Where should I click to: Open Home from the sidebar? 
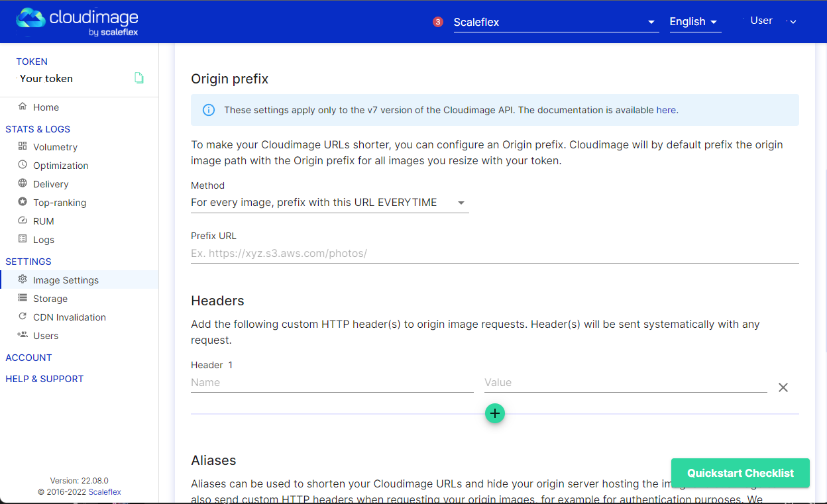click(46, 107)
